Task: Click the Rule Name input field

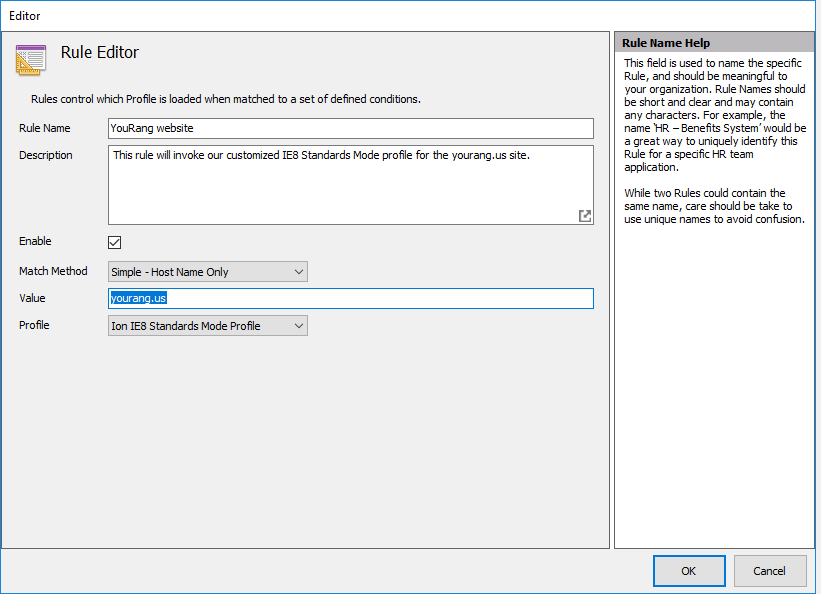Action: tap(350, 129)
